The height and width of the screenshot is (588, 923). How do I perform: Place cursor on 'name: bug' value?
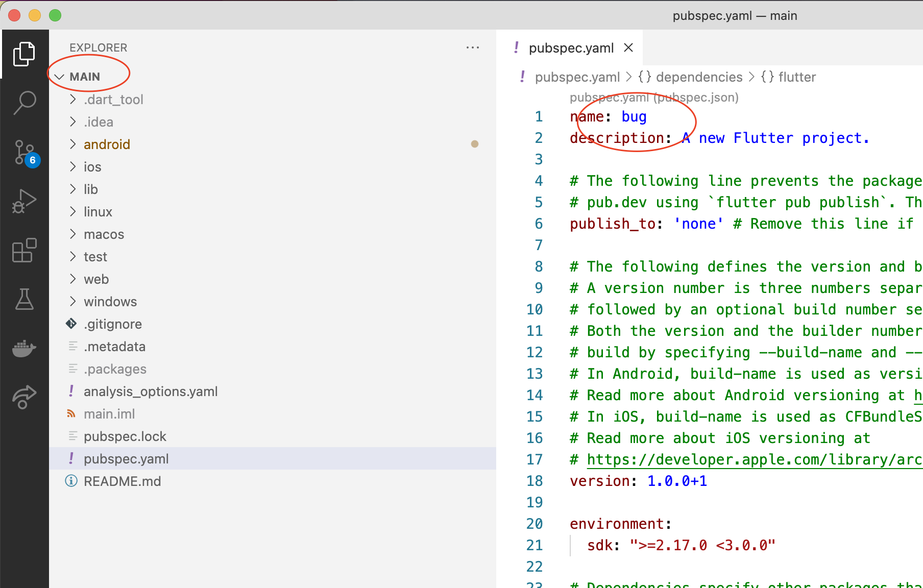[634, 117]
